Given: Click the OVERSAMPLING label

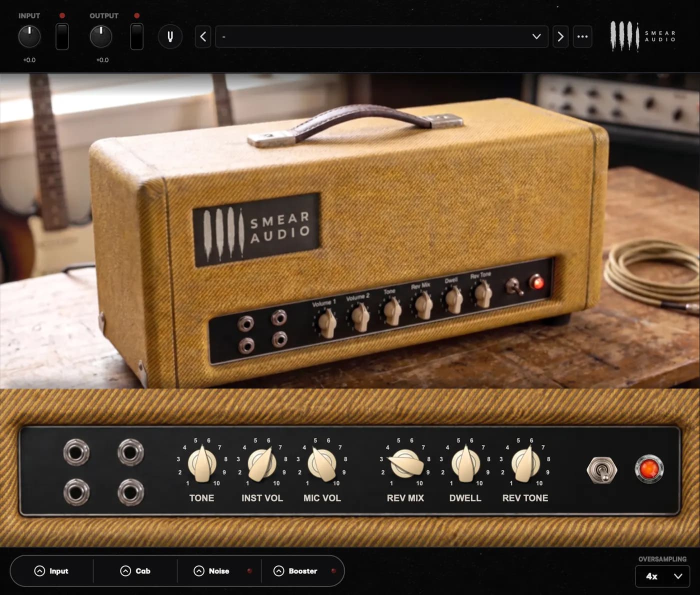Looking at the screenshot, I should (x=662, y=559).
